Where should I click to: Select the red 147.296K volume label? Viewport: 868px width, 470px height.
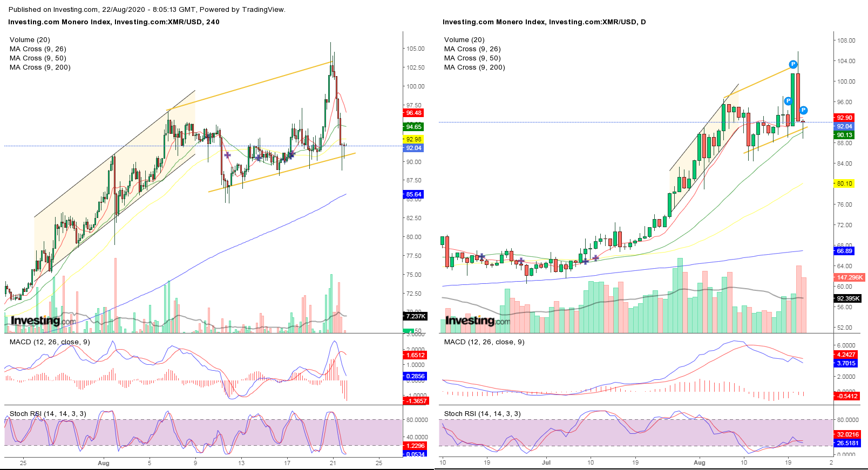pos(850,277)
